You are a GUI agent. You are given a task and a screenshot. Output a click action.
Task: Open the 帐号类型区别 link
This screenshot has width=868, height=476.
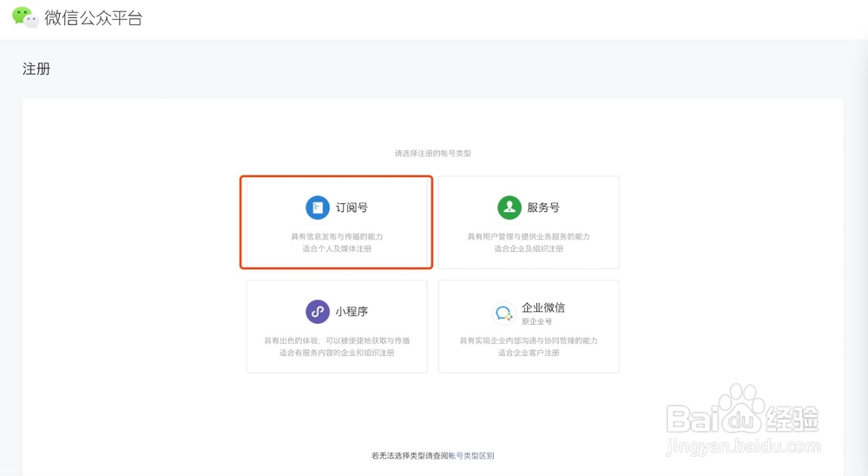click(471, 455)
